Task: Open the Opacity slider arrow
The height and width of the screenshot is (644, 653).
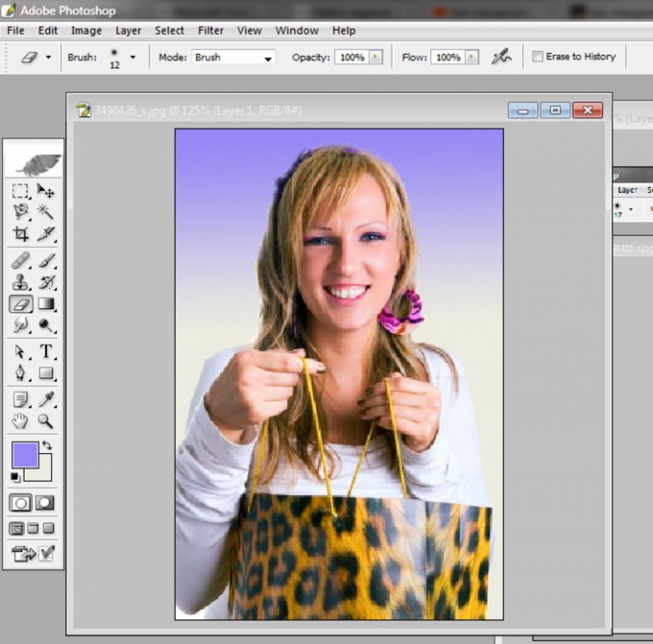Action: 375,57
